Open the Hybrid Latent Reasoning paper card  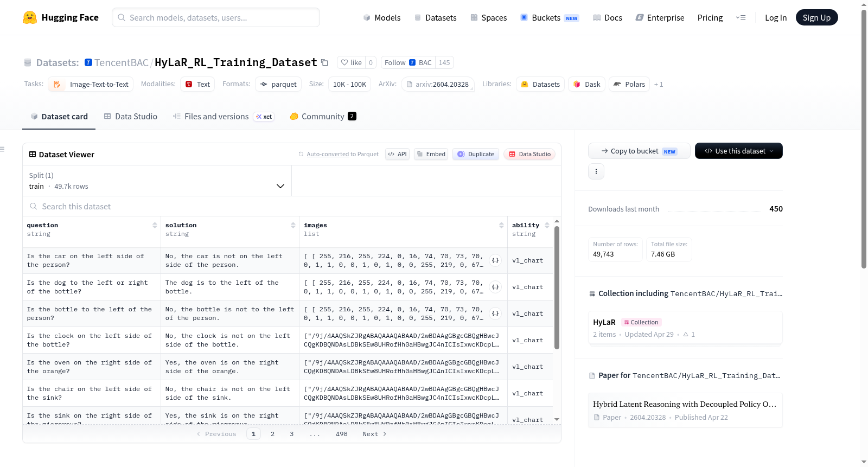[685, 410]
